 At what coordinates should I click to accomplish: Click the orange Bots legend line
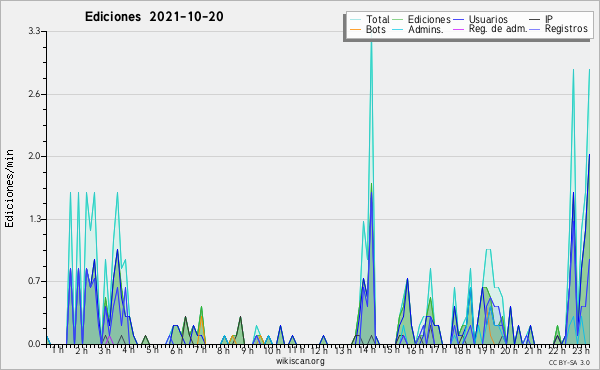(x=355, y=29)
